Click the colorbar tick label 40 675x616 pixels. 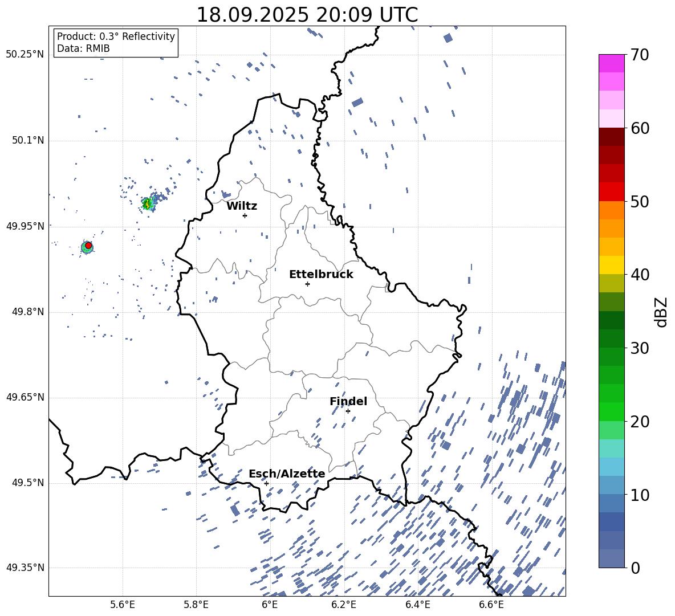click(x=639, y=275)
